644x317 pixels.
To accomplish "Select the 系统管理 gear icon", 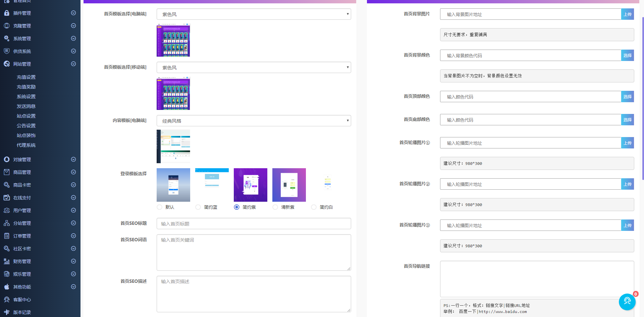I will tap(6, 38).
